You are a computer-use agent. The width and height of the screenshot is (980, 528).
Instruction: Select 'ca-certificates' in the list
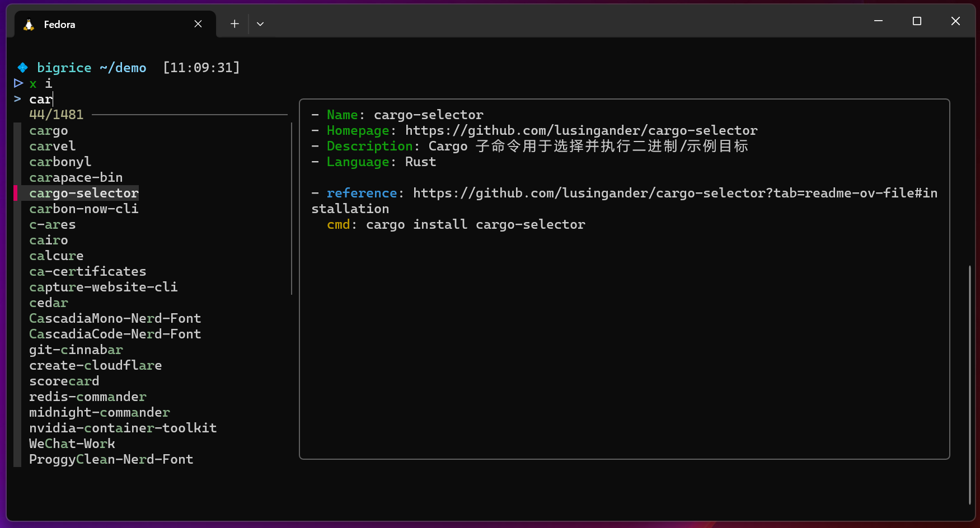coord(88,272)
